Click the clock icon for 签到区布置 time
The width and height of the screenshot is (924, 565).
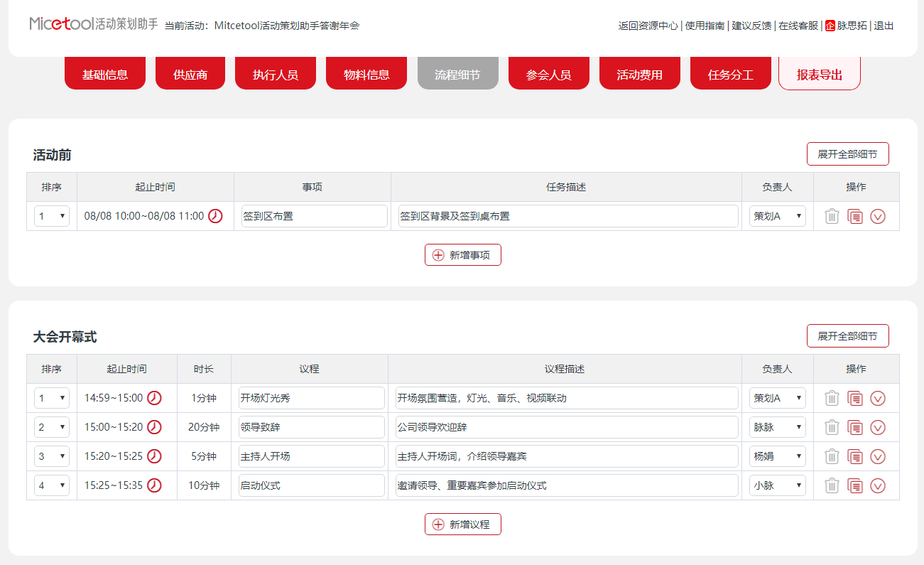click(215, 216)
